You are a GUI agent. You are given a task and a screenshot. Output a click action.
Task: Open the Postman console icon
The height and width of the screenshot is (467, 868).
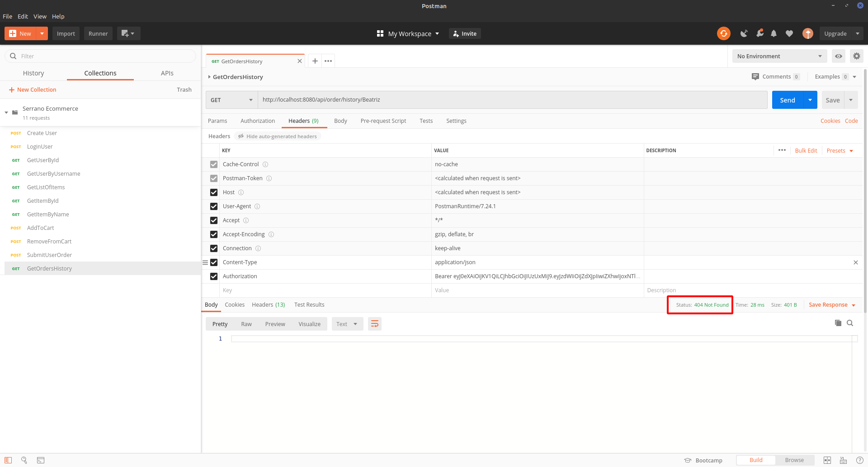(x=41, y=460)
